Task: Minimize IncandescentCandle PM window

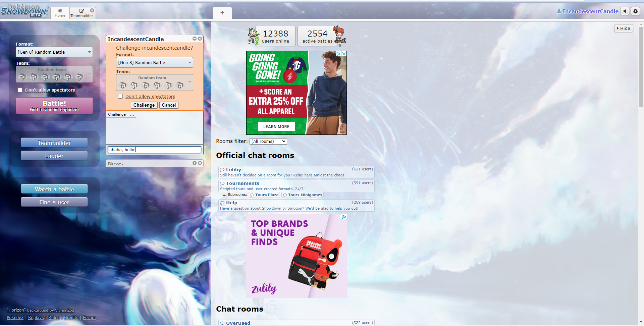Action: [x=195, y=39]
